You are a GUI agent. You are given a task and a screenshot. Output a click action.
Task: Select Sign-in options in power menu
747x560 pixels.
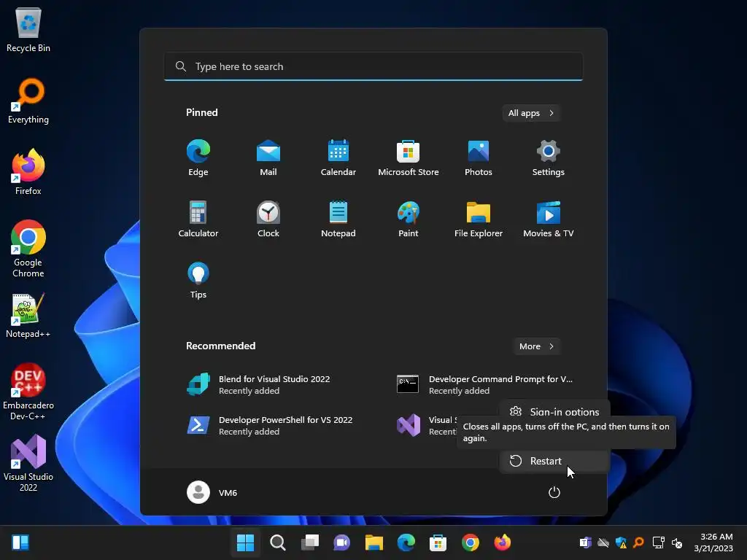coord(554,411)
